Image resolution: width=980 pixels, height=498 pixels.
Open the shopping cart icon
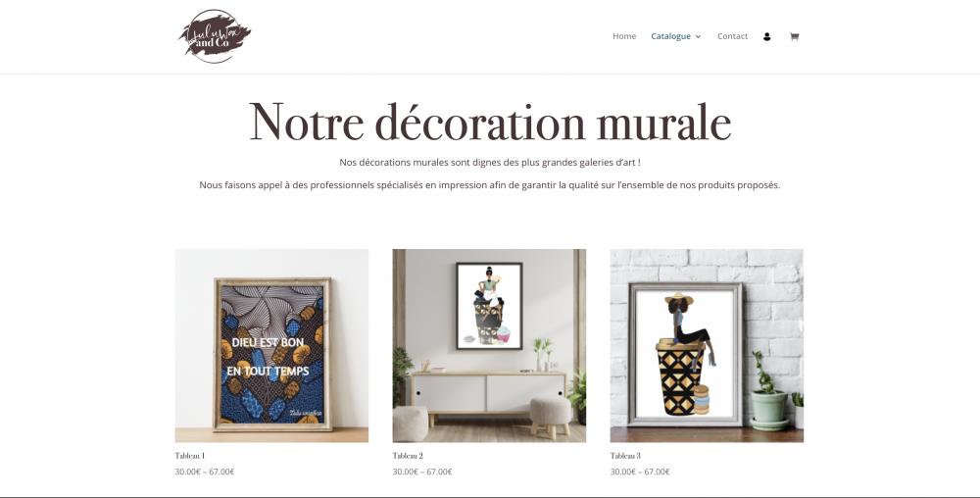pyautogui.click(x=794, y=37)
